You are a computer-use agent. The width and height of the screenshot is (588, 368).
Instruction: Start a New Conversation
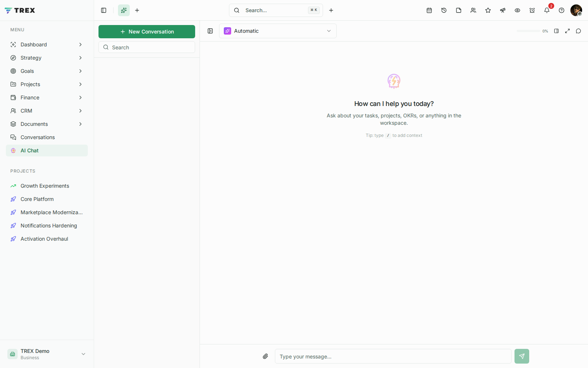click(147, 32)
